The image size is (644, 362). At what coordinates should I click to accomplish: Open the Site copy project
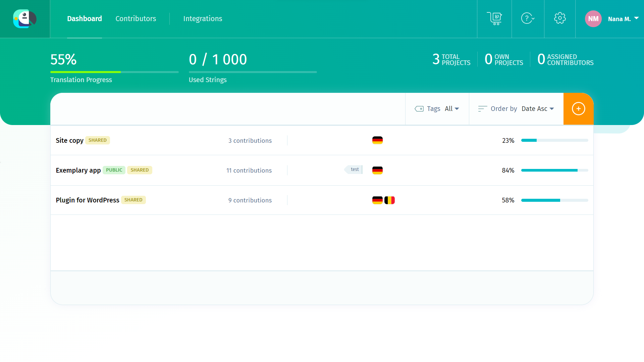click(x=69, y=140)
